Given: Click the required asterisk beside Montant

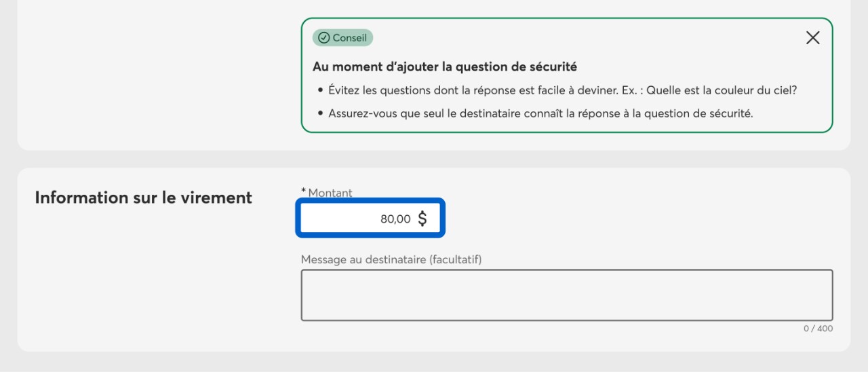Looking at the screenshot, I should (303, 192).
